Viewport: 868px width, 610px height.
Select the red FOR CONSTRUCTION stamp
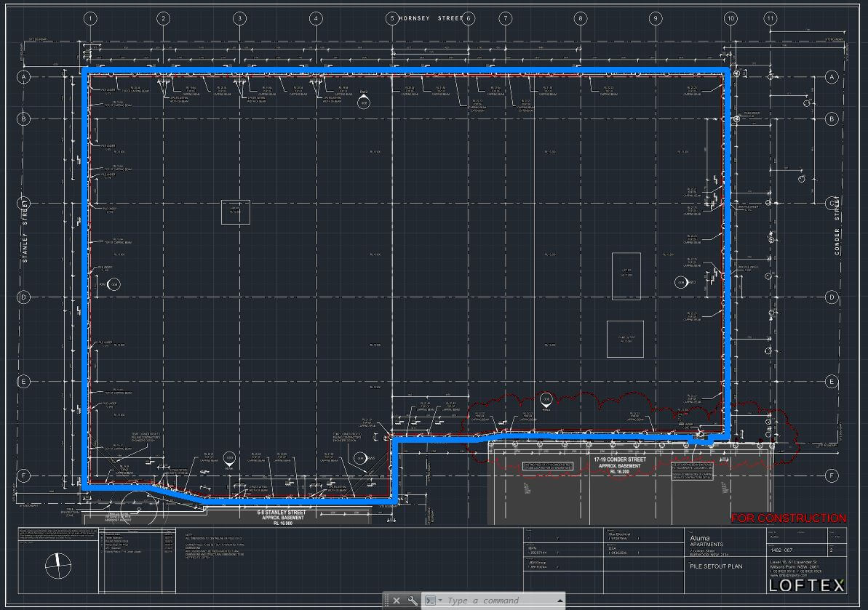[788, 518]
